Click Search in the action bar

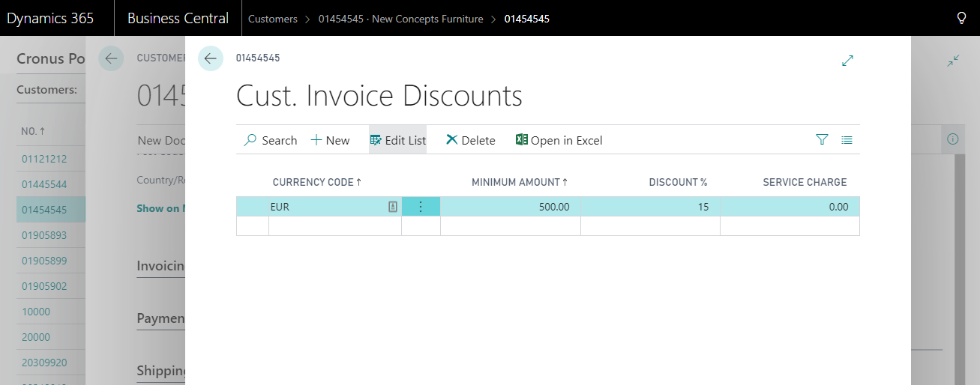(271, 140)
